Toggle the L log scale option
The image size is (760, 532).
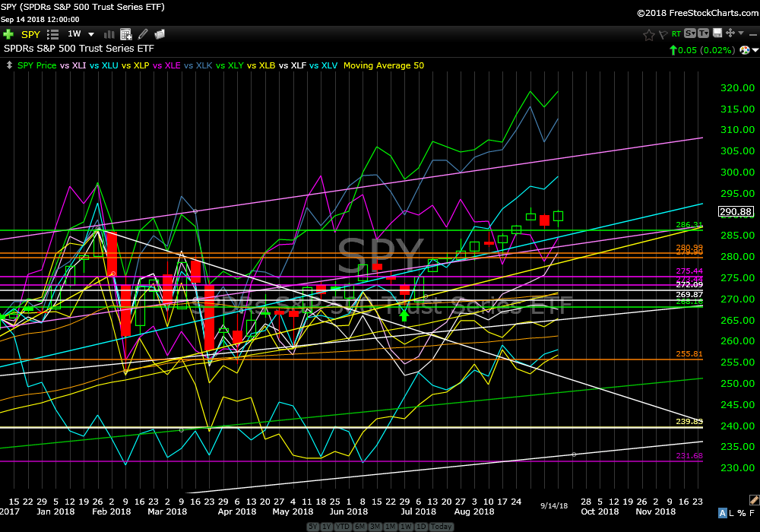[x=733, y=513]
